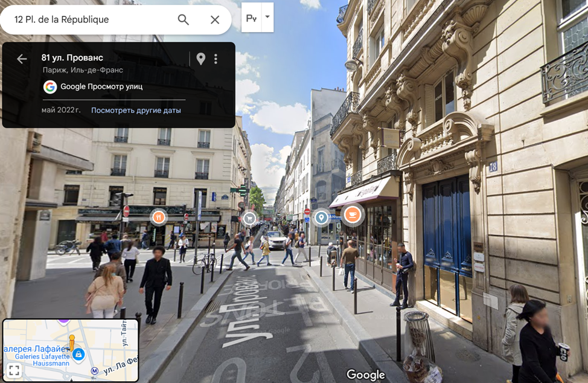Open the orange coffee cup cafe marker
Screen dimensions: 588x383
(x=352, y=214)
